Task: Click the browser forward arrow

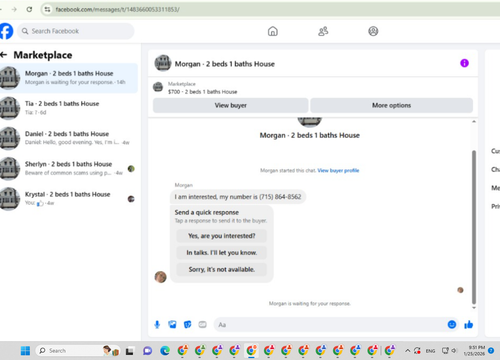Action: click(14, 9)
